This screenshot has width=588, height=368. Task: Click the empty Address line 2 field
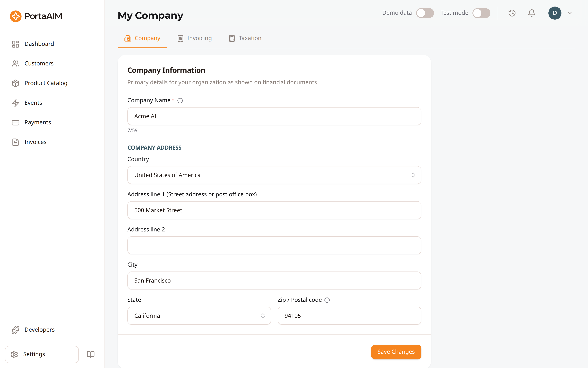click(274, 245)
